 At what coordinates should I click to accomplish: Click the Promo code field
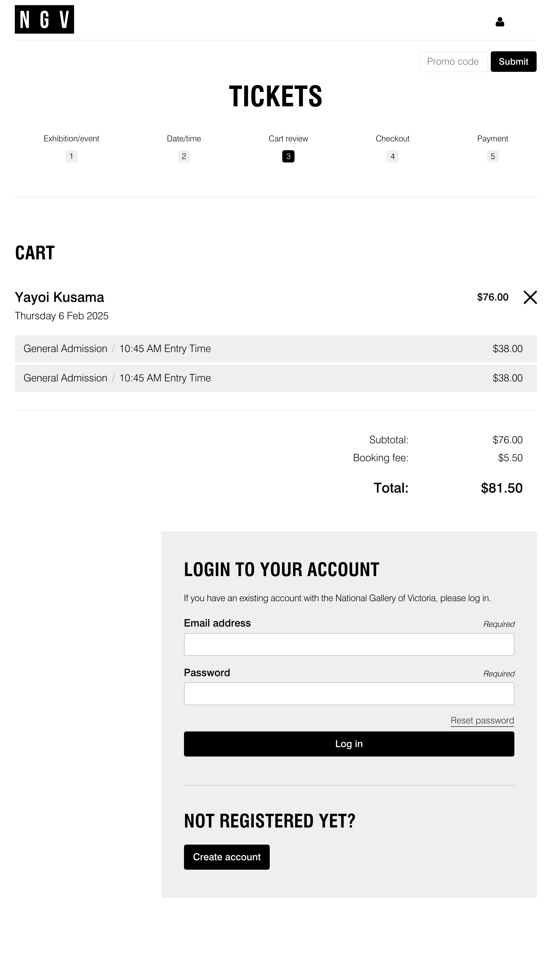453,62
